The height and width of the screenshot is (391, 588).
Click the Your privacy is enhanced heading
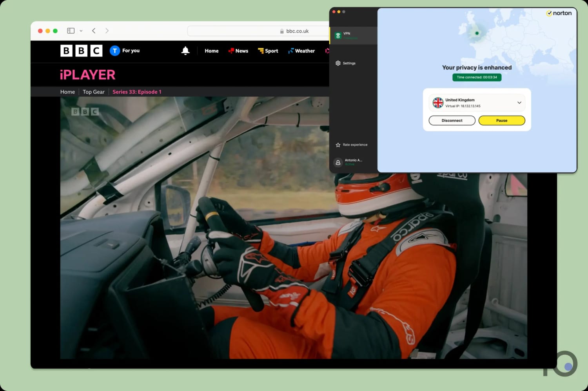tap(477, 67)
